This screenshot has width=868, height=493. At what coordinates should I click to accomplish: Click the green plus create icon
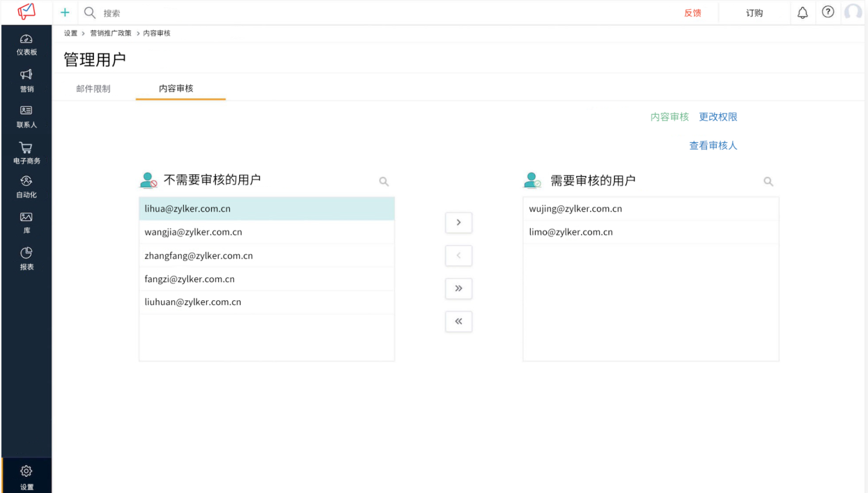(x=65, y=13)
